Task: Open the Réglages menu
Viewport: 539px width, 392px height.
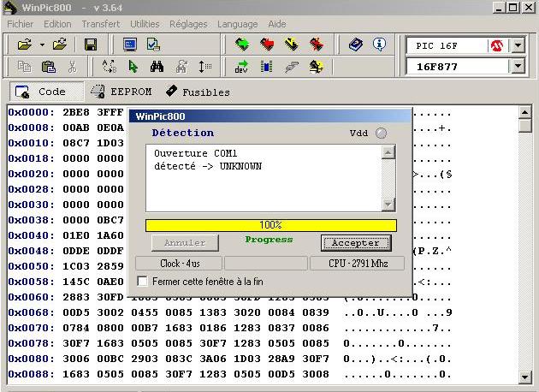Action: 188,24
